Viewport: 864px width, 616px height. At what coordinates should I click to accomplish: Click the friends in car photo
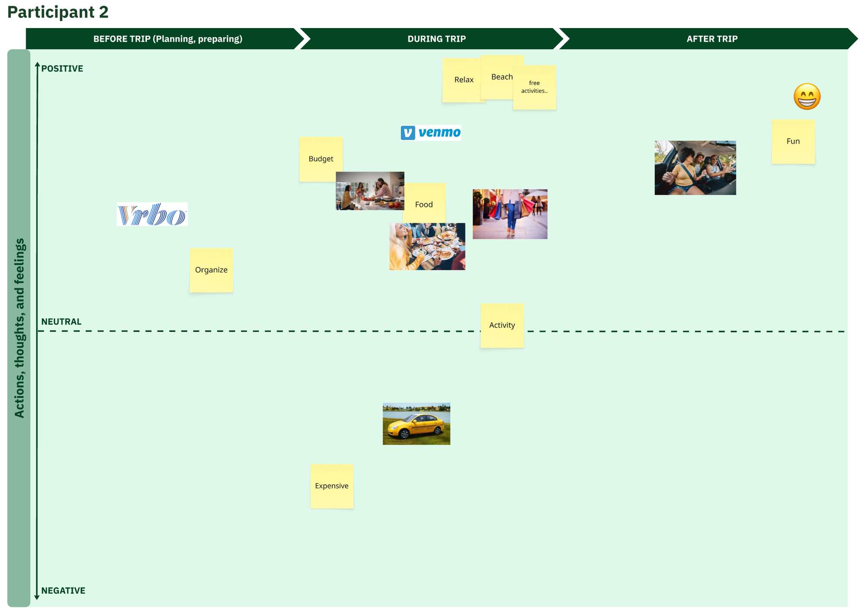pos(695,168)
